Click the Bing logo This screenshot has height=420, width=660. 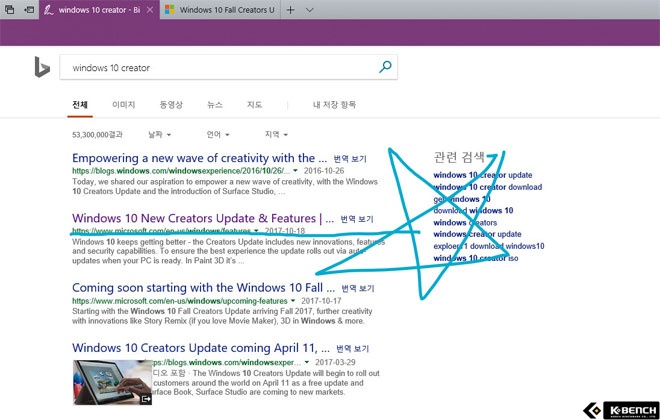point(42,67)
